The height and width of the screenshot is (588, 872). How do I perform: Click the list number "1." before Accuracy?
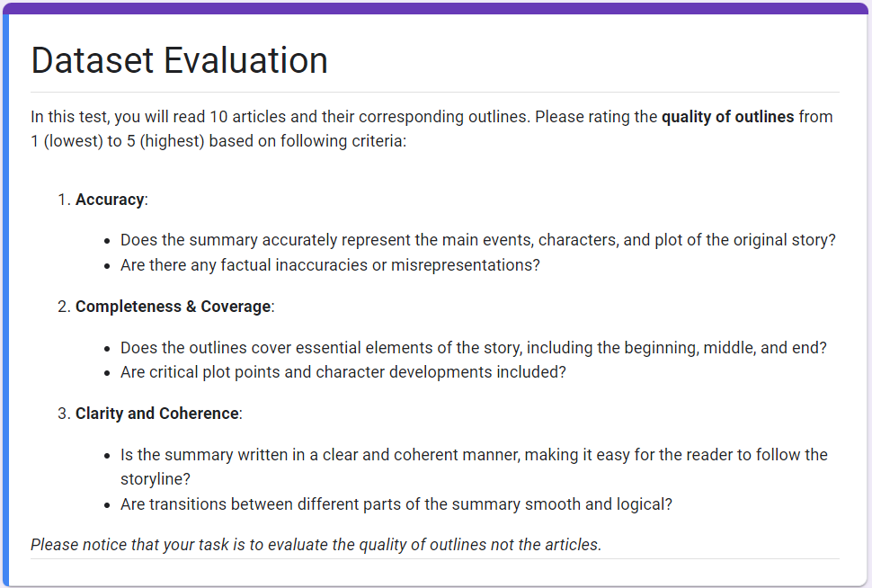[64, 200]
